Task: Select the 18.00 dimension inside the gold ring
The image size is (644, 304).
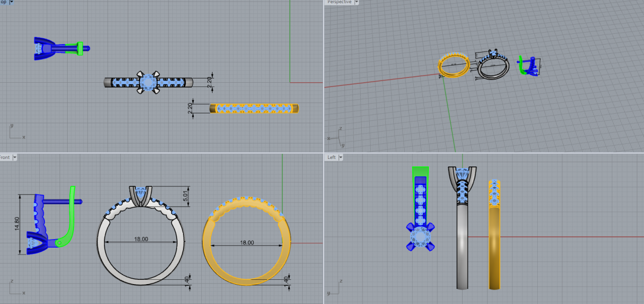Action: [x=246, y=243]
